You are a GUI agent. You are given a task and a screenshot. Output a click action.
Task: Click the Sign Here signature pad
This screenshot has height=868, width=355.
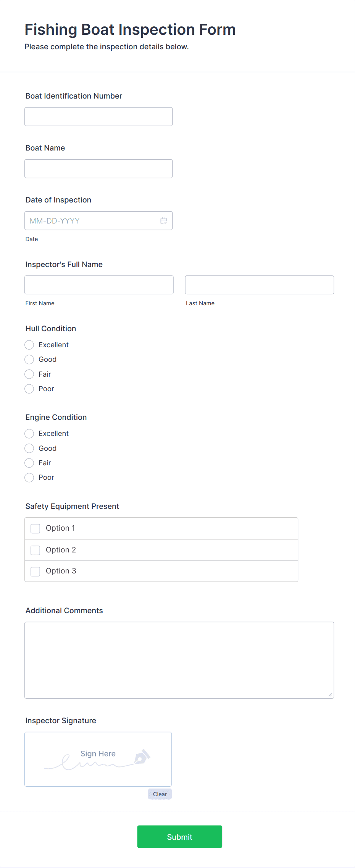coord(98,759)
